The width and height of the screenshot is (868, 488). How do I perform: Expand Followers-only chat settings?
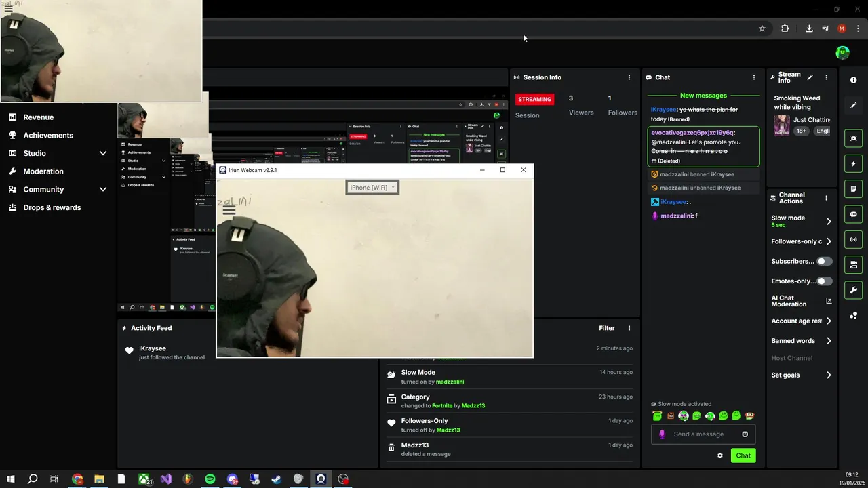click(829, 241)
